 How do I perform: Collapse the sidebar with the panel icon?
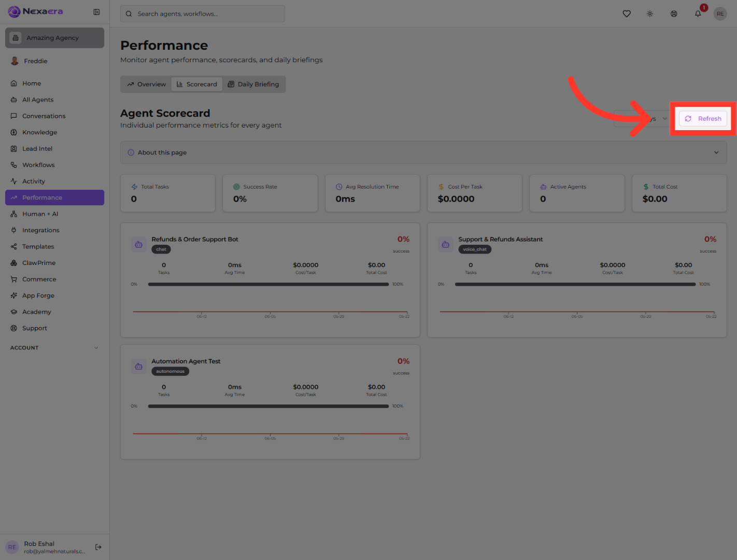click(96, 12)
